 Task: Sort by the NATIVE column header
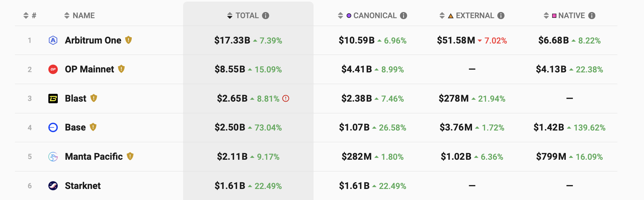point(571,16)
